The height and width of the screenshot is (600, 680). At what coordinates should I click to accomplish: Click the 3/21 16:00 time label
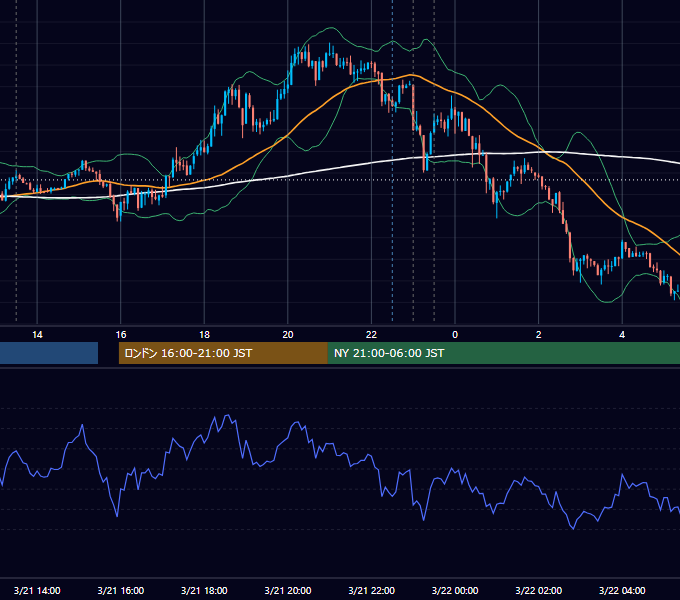coord(121,590)
